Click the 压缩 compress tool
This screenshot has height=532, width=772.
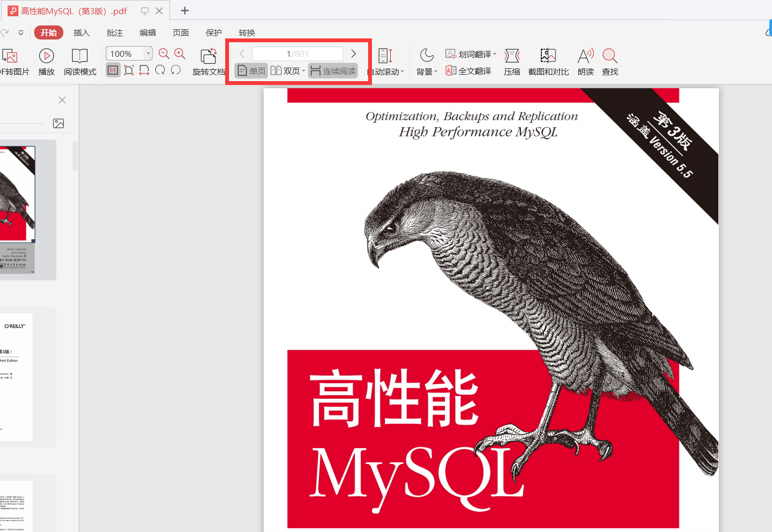tap(512, 61)
